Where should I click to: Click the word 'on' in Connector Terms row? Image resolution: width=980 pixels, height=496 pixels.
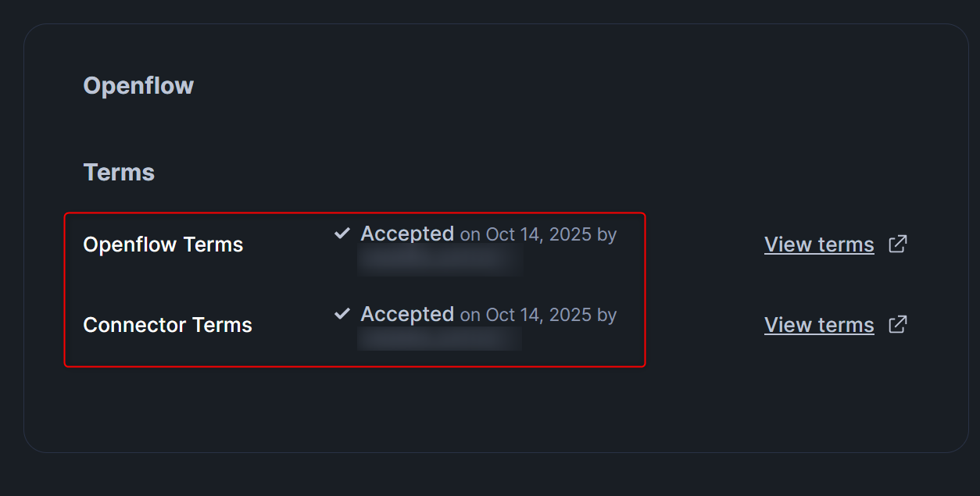click(470, 316)
